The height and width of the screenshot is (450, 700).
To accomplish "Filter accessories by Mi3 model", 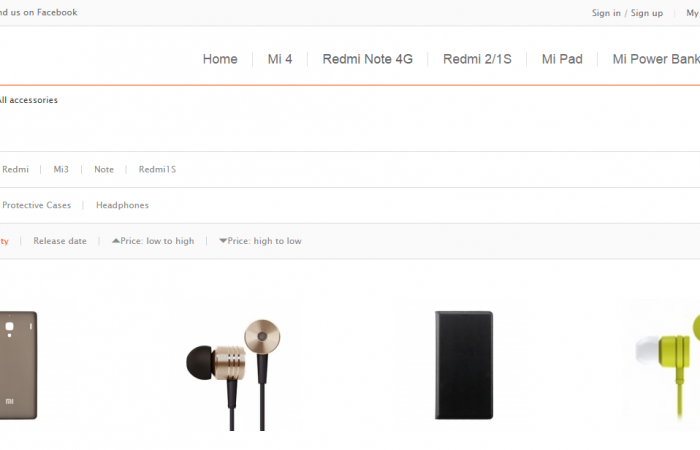I will pyautogui.click(x=61, y=170).
